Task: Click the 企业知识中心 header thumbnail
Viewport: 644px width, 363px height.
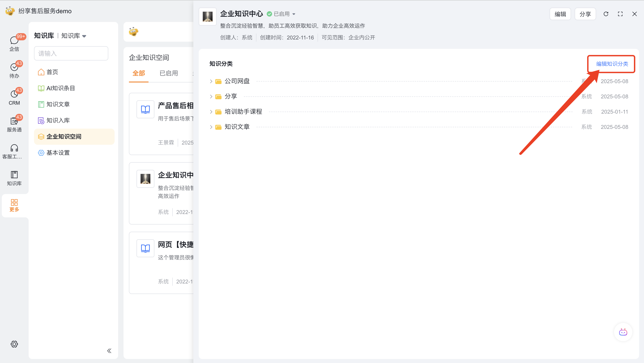Action: pos(207,17)
